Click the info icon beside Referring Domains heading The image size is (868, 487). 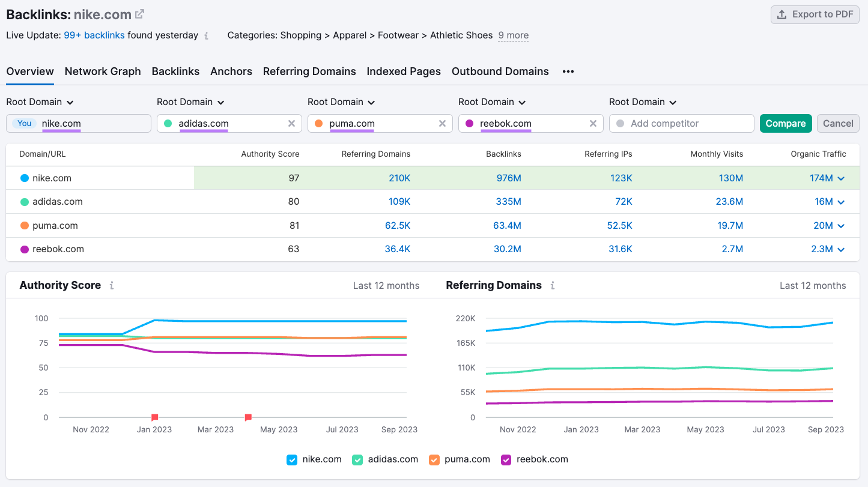coord(552,286)
